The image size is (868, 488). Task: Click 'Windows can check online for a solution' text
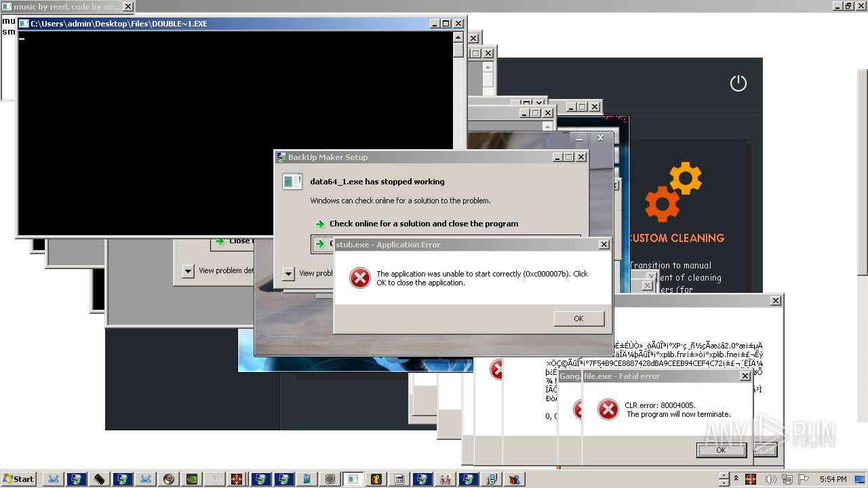point(400,201)
